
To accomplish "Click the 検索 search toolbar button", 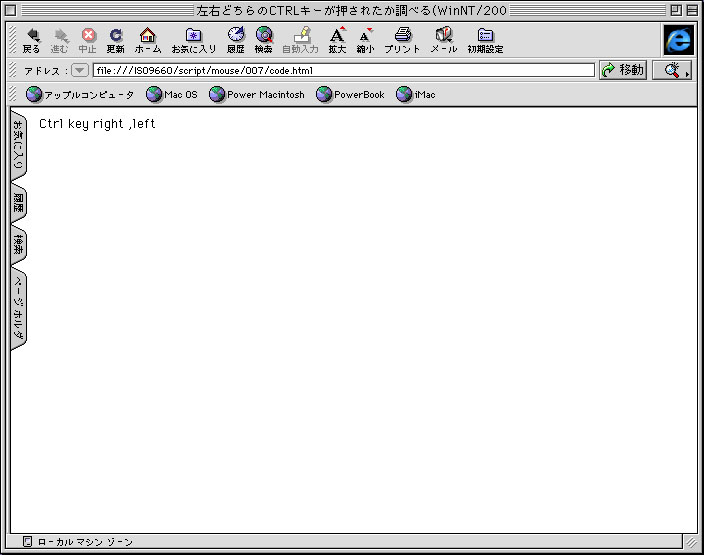I will point(264,40).
